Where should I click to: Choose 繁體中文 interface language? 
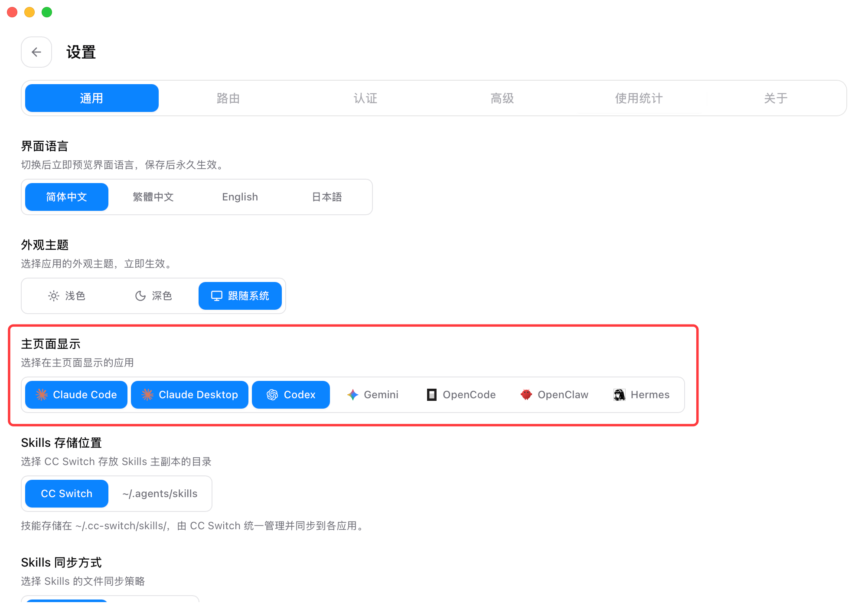click(153, 197)
